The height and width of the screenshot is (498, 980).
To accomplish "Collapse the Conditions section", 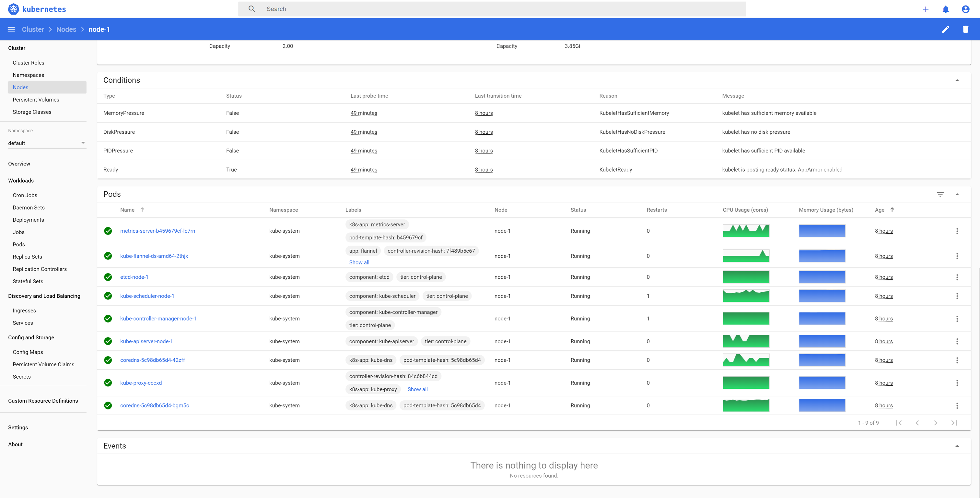I will pos(957,80).
